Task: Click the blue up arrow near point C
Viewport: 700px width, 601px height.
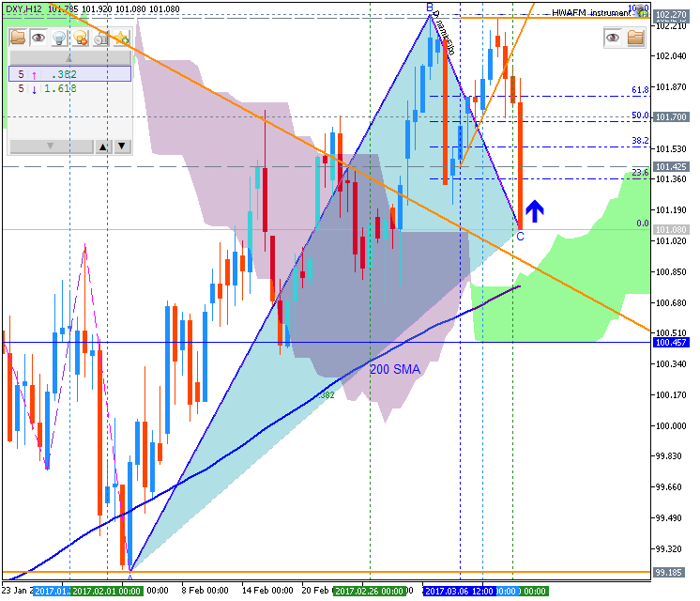Action: point(534,211)
